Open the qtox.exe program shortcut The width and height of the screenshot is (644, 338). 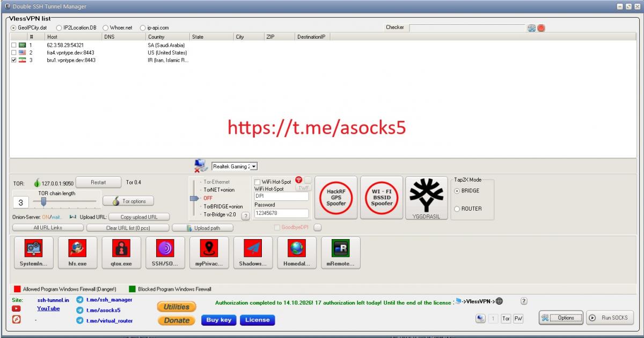121,252
